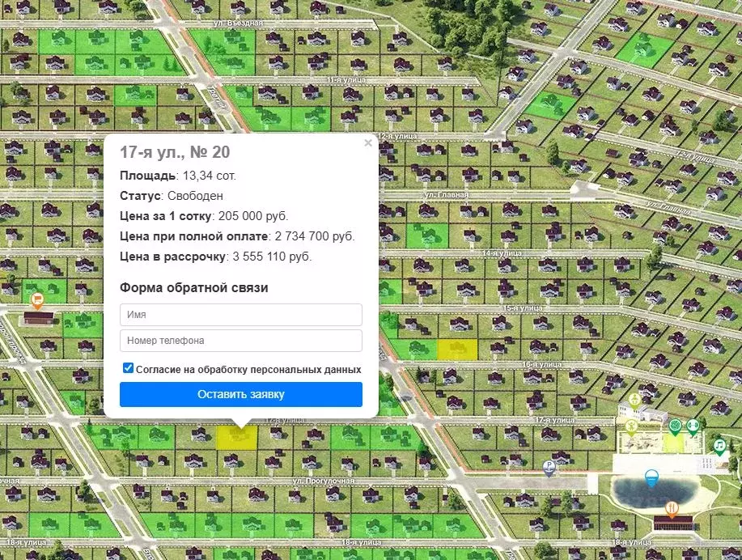The image size is (742, 560).
Task: Open the children's playground marker
Action: 631,426
